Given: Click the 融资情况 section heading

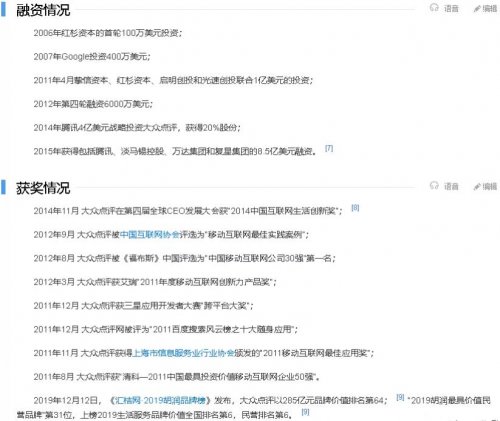Looking at the screenshot, I should [x=43, y=10].
